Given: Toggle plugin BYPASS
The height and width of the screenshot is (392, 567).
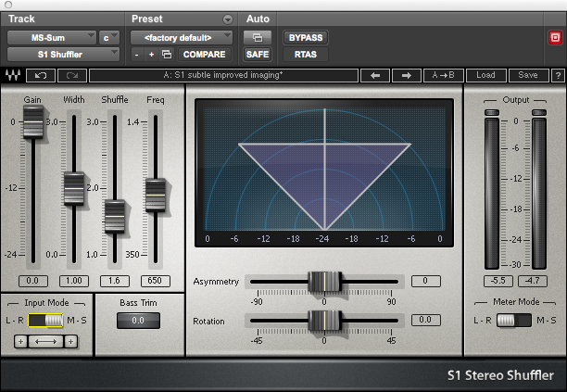Looking at the screenshot, I should click(306, 38).
